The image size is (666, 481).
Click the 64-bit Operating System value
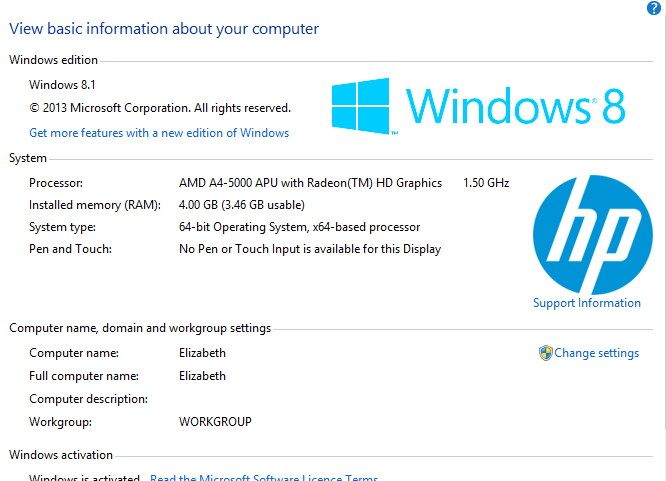tap(299, 227)
